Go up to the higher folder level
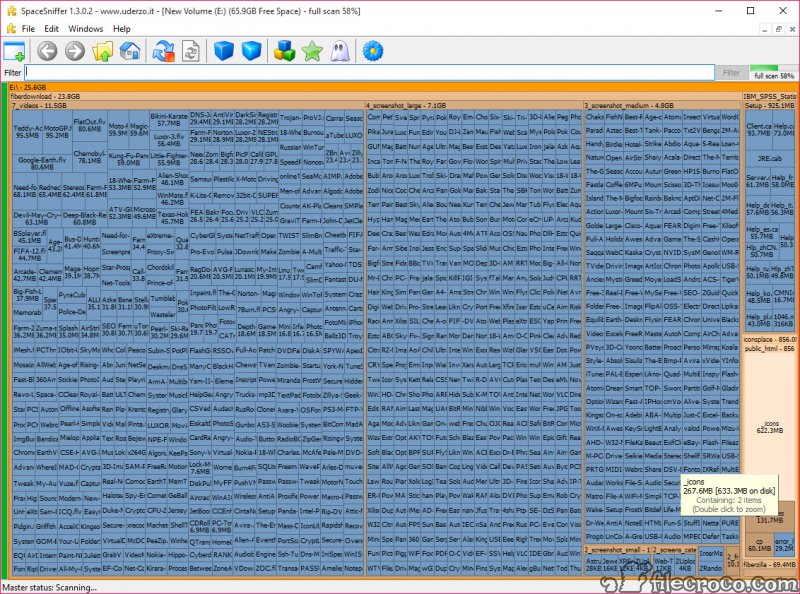Viewport: 800px width, 594px height. coord(103,51)
